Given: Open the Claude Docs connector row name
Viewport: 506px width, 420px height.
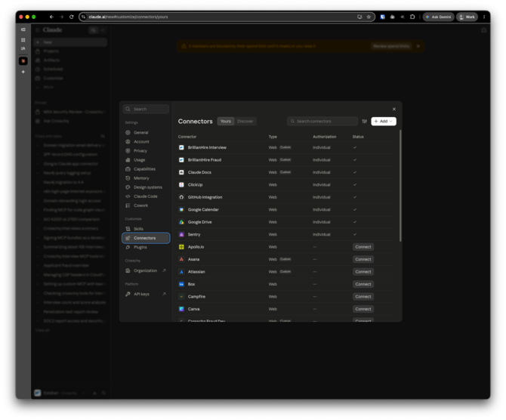Looking at the screenshot, I should point(199,172).
